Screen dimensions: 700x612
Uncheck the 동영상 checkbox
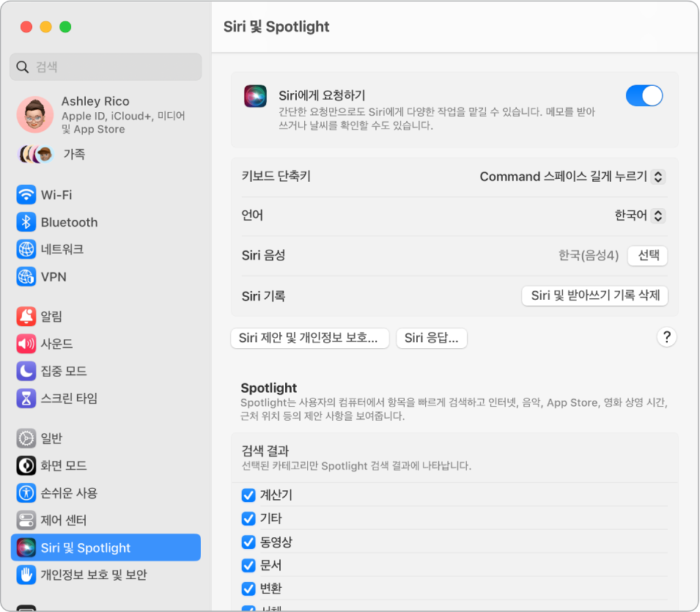[x=248, y=542]
